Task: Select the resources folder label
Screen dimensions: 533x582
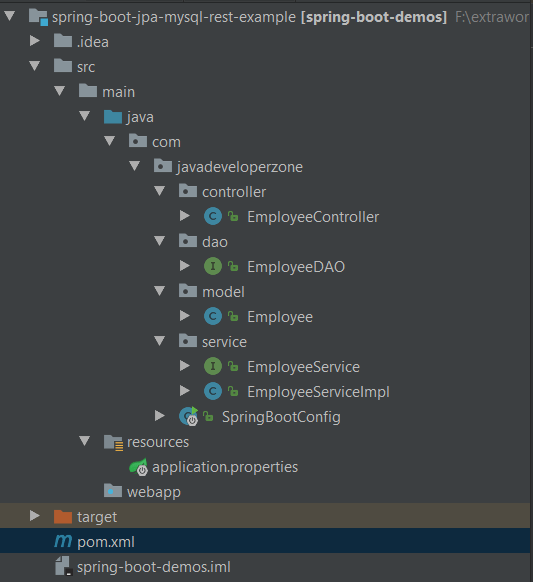Action: (x=158, y=442)
